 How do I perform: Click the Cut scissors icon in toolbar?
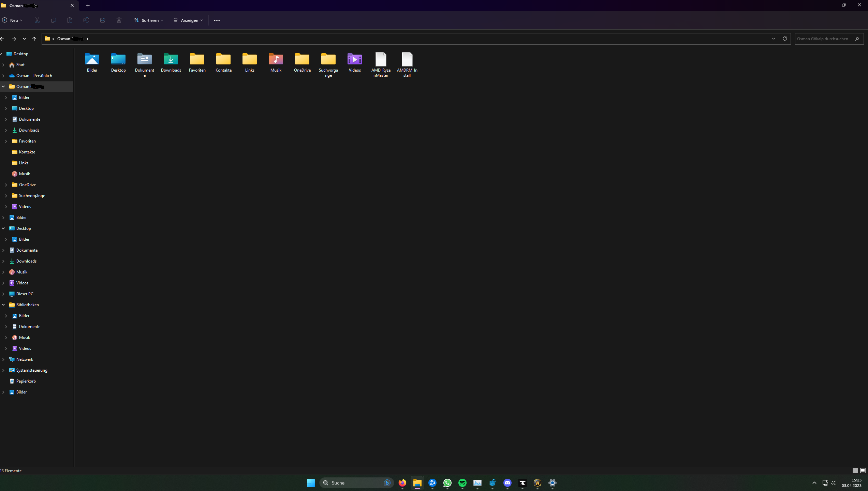[37, 20]
